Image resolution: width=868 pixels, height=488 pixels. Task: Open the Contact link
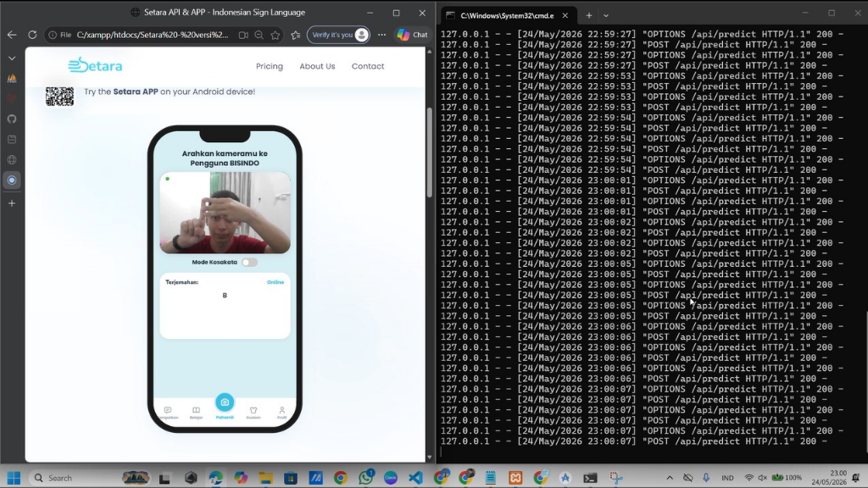(x=368, y=66)
